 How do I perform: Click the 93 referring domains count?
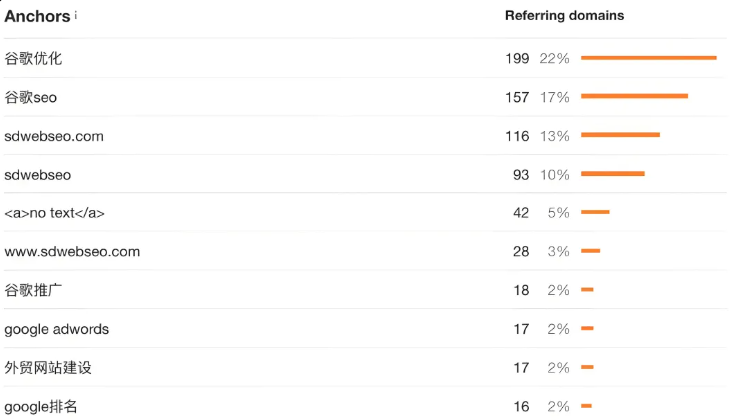[521, 175]
